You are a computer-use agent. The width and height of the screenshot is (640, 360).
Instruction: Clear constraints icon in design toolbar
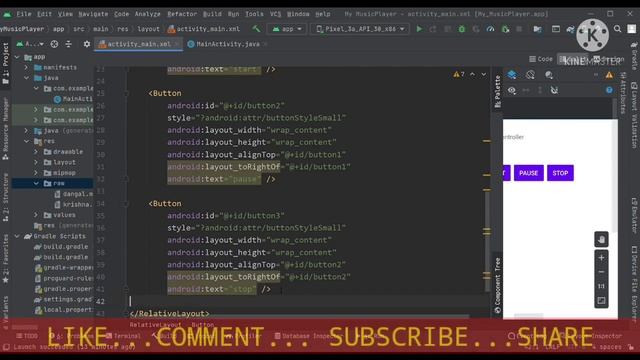pyautogui.click(x=554, y=90)
